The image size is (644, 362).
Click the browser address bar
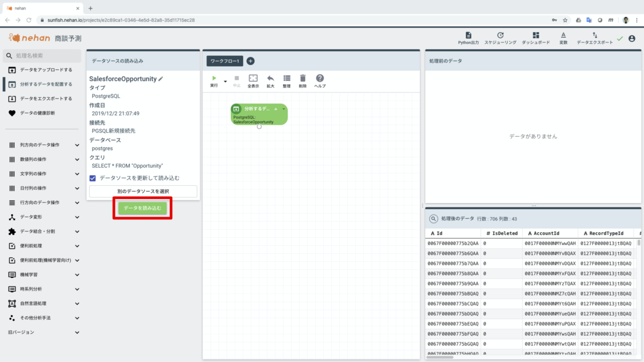click(x=295, y=20)
